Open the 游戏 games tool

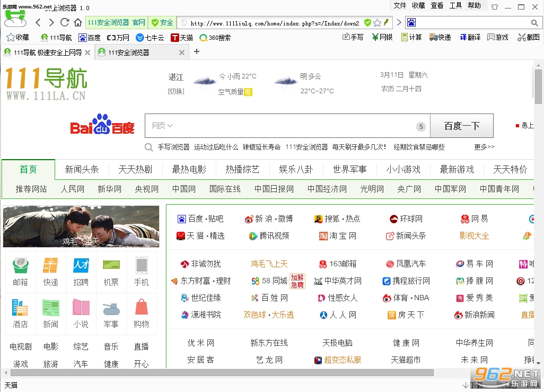coord(498,37)
